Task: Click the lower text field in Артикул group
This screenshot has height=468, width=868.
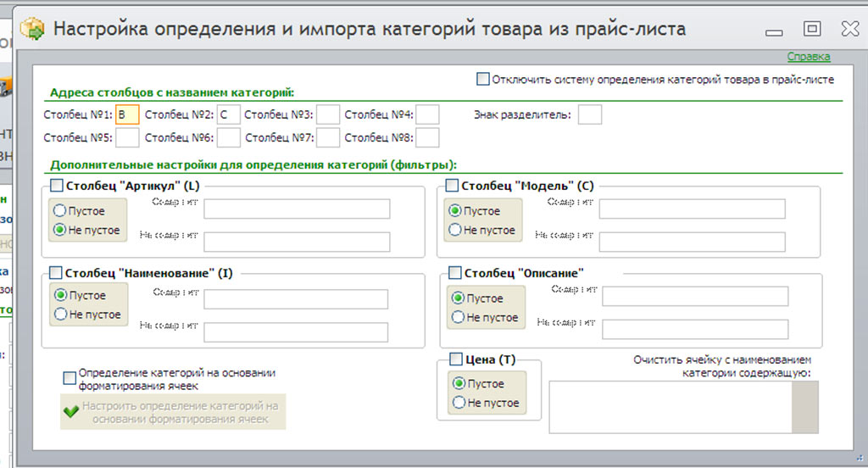Action: click(297, 242)
